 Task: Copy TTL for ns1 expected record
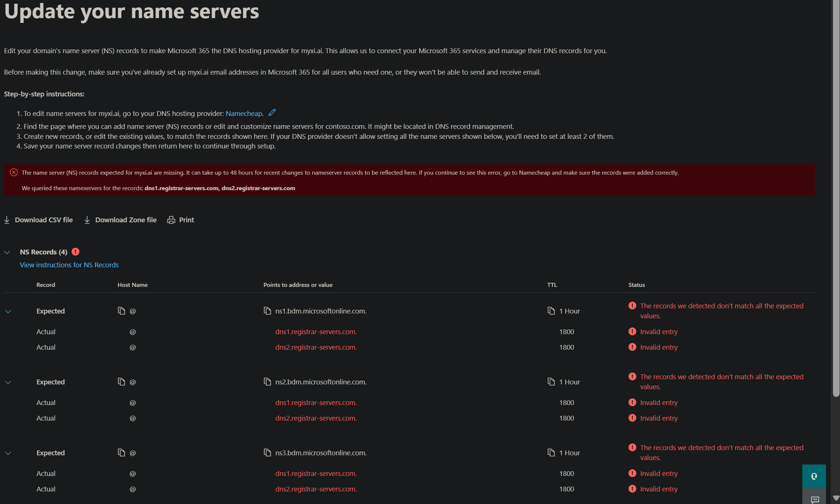(551, 311)
